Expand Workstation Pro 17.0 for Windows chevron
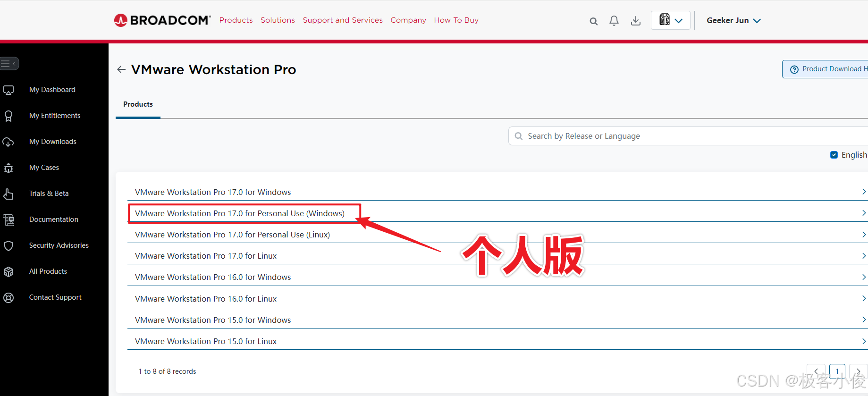 click(864, 192)
